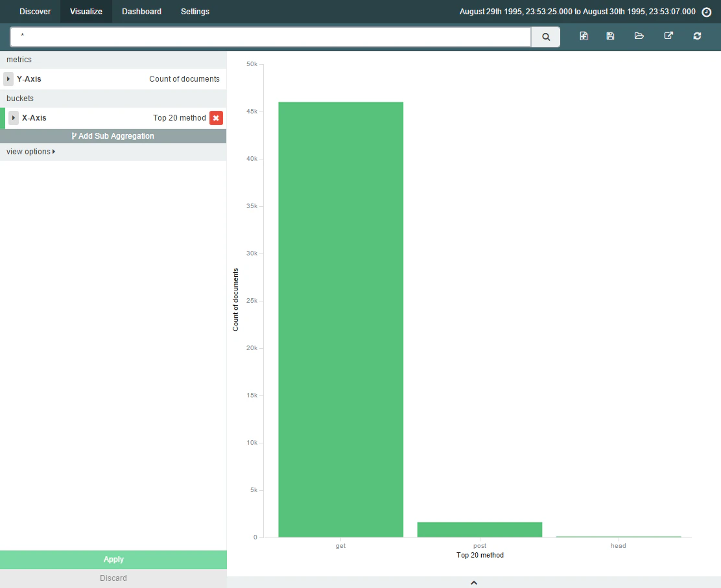721x588 pixels.
Task: Click Add Sub Aggregation button
Action: point(113,136)
